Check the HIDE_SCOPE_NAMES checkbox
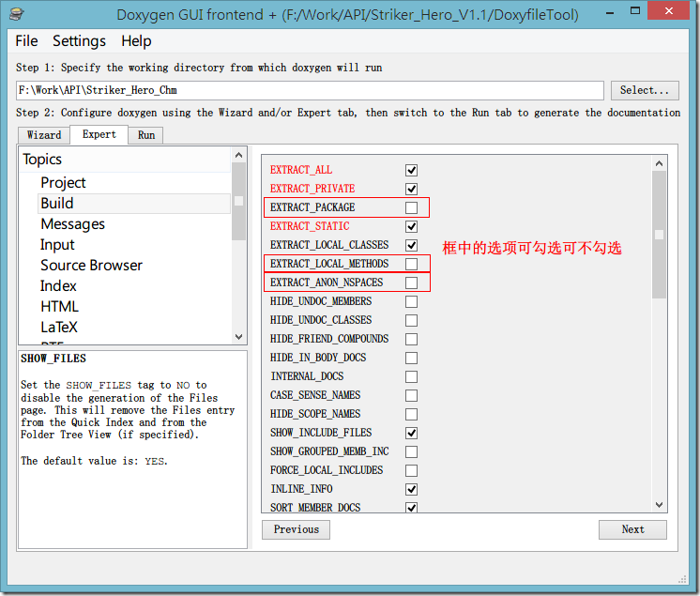This screenshot has height=596, width=700. 411,414
